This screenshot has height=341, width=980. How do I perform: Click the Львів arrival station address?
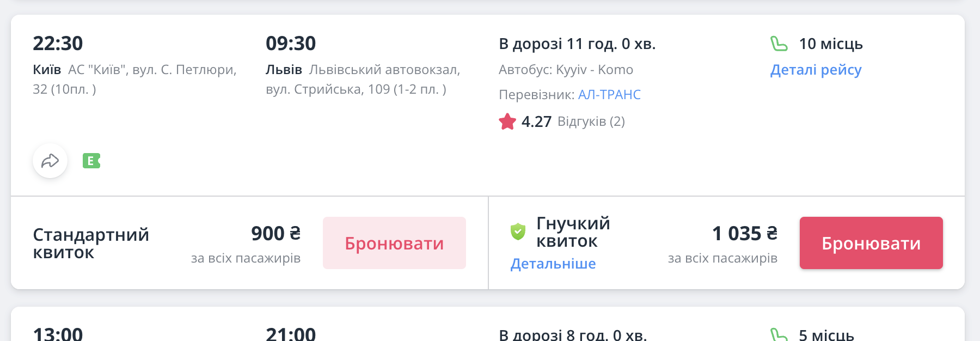[363, 79]
